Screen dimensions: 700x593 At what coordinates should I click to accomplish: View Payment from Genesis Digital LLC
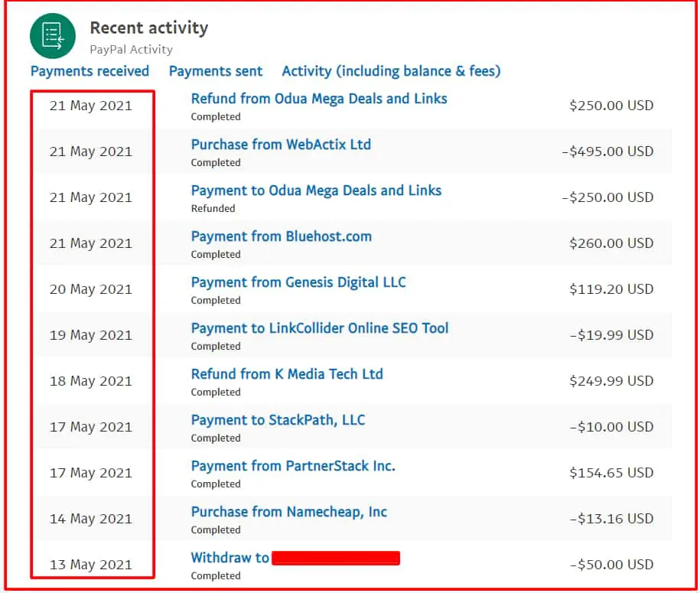click(298, 282)
